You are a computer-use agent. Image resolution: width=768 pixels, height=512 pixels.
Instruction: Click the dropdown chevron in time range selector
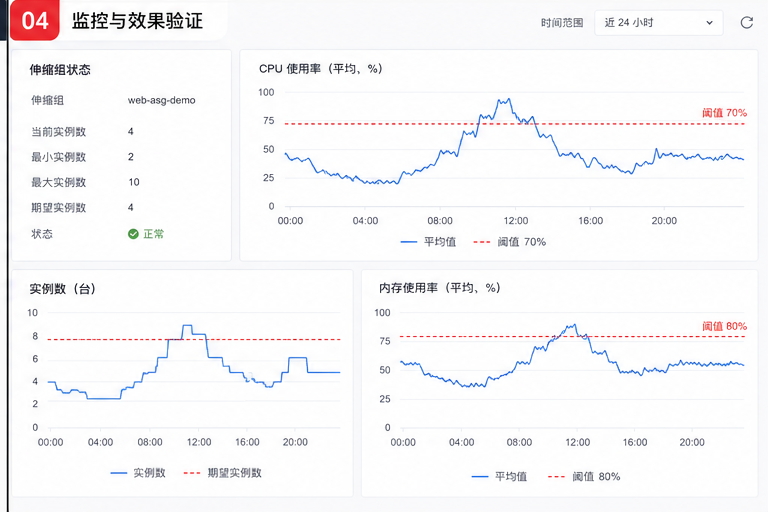709,23
